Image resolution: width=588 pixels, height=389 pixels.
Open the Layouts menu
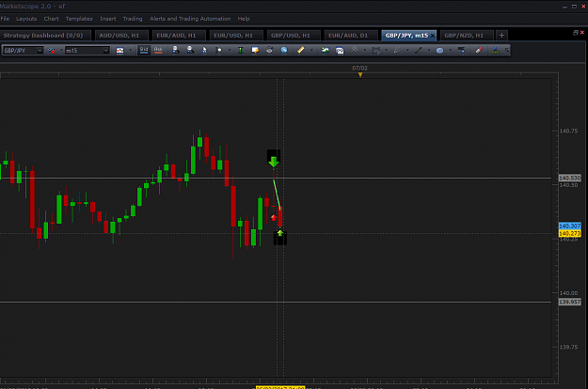click(26, 19)
